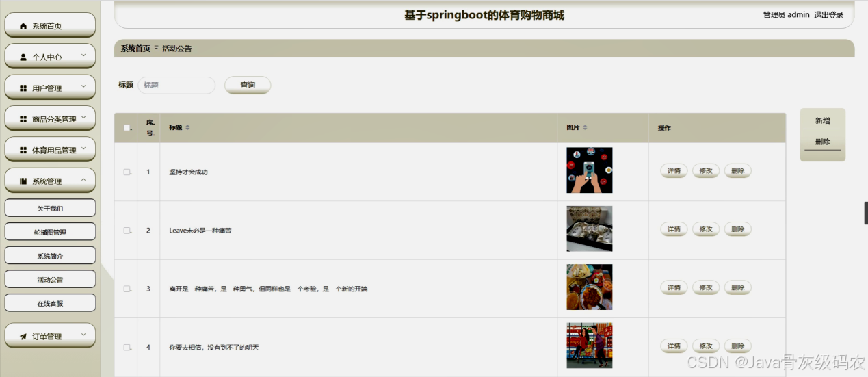Viewport: 868px width, 377px height.
Task: Click 退出登录 to log out
Action: (828, 15)
